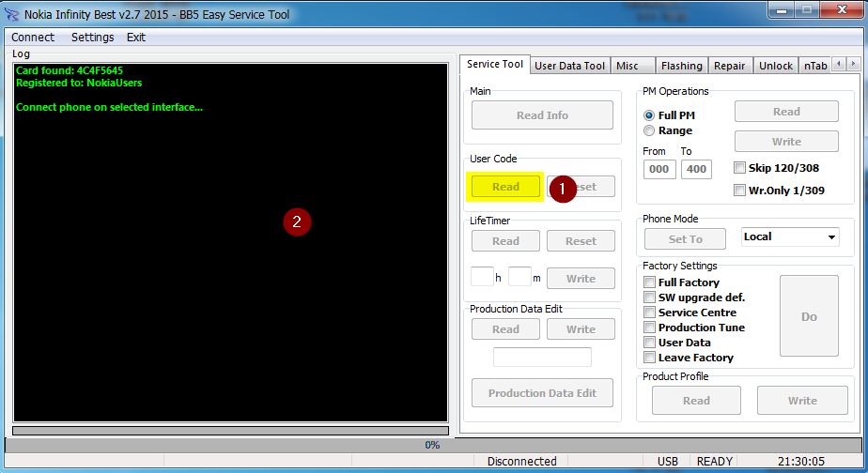Open the Settings menu

tap(92, 37)
